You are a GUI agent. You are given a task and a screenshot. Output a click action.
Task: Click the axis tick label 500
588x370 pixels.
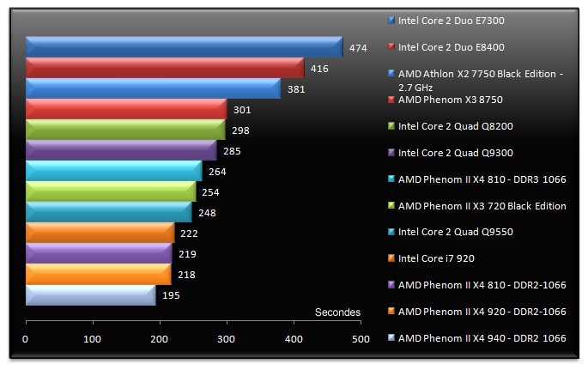click(x=361, y=339)
